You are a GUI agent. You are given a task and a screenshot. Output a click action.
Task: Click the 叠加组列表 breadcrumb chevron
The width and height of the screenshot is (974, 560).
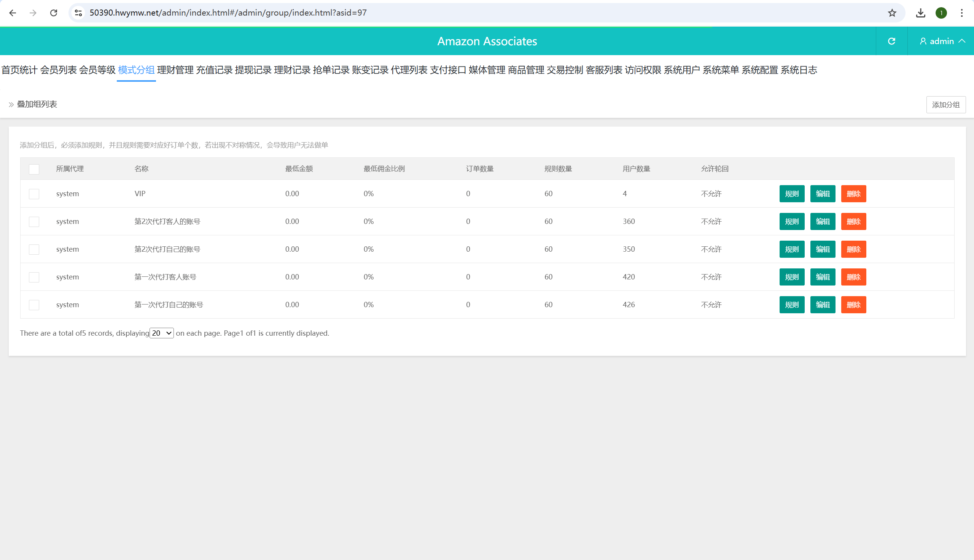click(x=11, y=105)
